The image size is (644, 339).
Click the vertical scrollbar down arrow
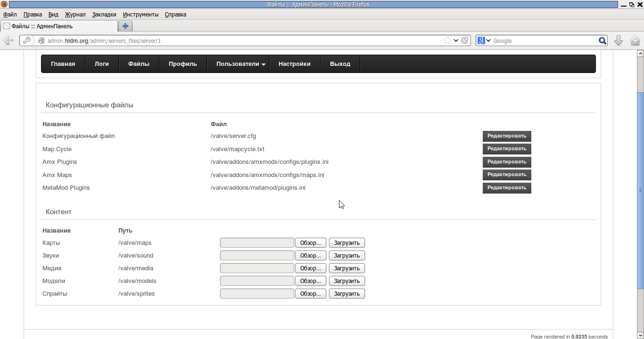click(640, 335)
